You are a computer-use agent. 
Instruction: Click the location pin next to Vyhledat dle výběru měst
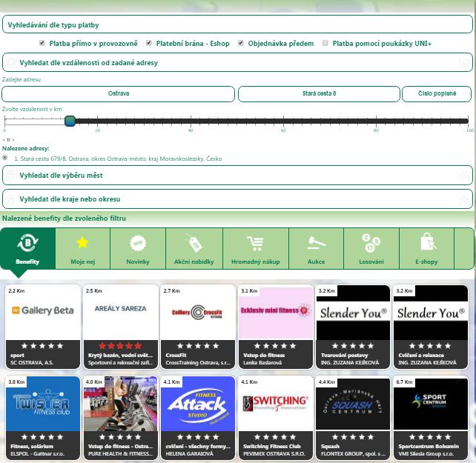pyautogui.click(x=11, y=176)
